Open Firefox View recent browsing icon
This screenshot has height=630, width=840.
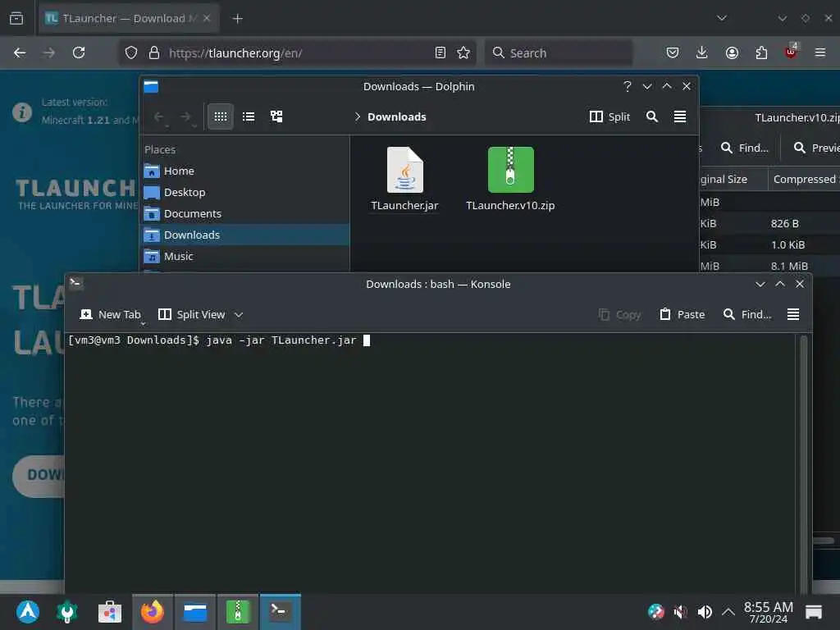(x=16, y=18)
